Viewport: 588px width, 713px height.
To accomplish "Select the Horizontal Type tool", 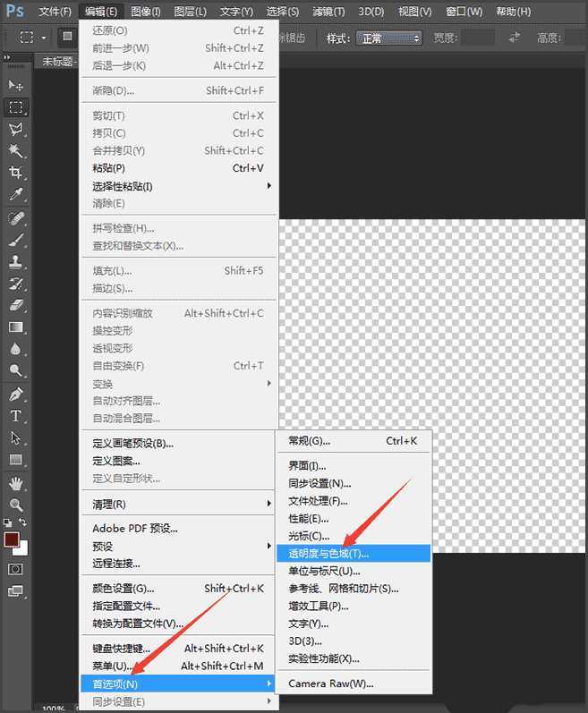I will (15, 416).
